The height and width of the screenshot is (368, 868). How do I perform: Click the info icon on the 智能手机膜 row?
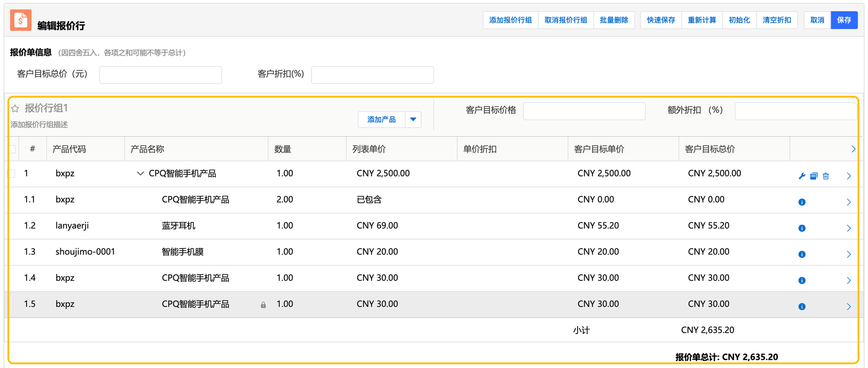pyautogui.click(x=802, y=254)
